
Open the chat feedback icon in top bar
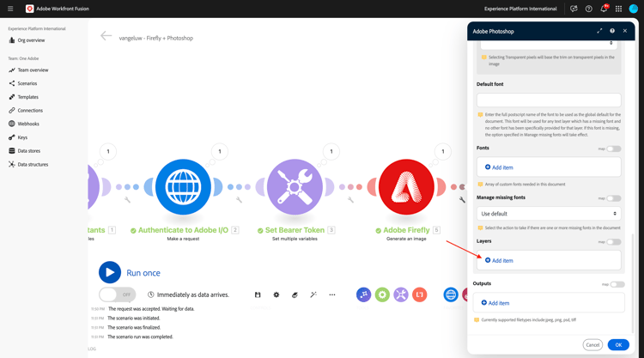point(574,9)
